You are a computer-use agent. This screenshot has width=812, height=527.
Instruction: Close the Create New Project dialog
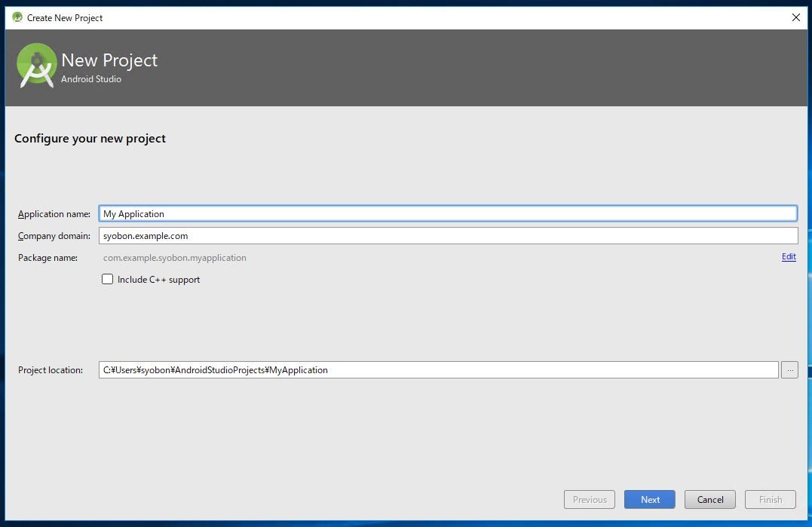tap(796, 17)
